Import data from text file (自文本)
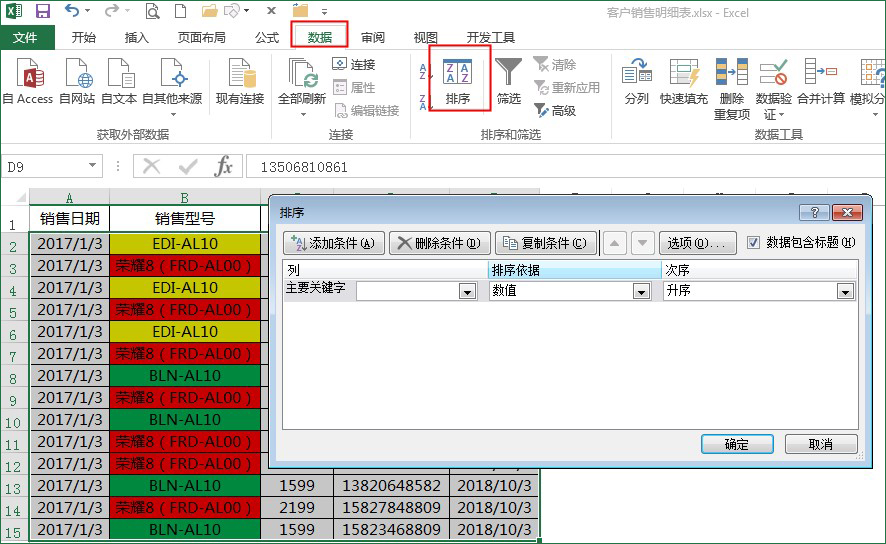Image resolution: width=886 pixels, height=544 pixels. coord(119,82)
